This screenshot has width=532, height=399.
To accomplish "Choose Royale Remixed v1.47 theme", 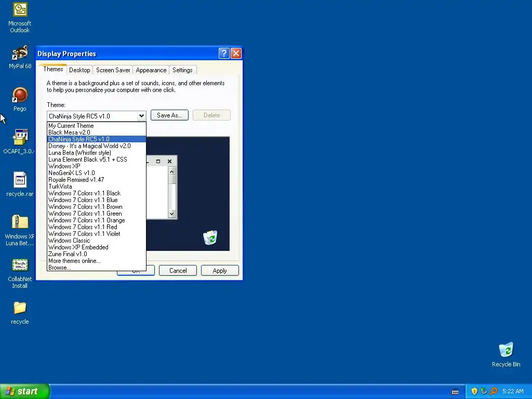I will 96,180.
